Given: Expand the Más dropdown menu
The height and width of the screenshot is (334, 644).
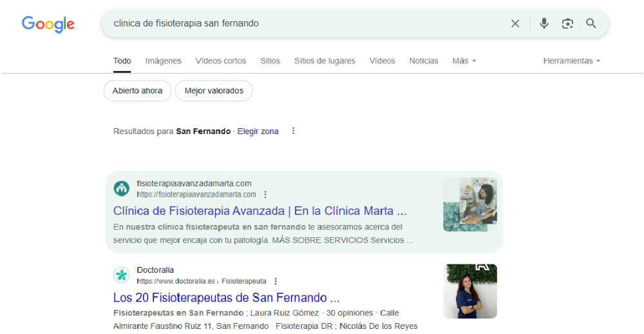Looking at the screenshot, I should [464, 61].
